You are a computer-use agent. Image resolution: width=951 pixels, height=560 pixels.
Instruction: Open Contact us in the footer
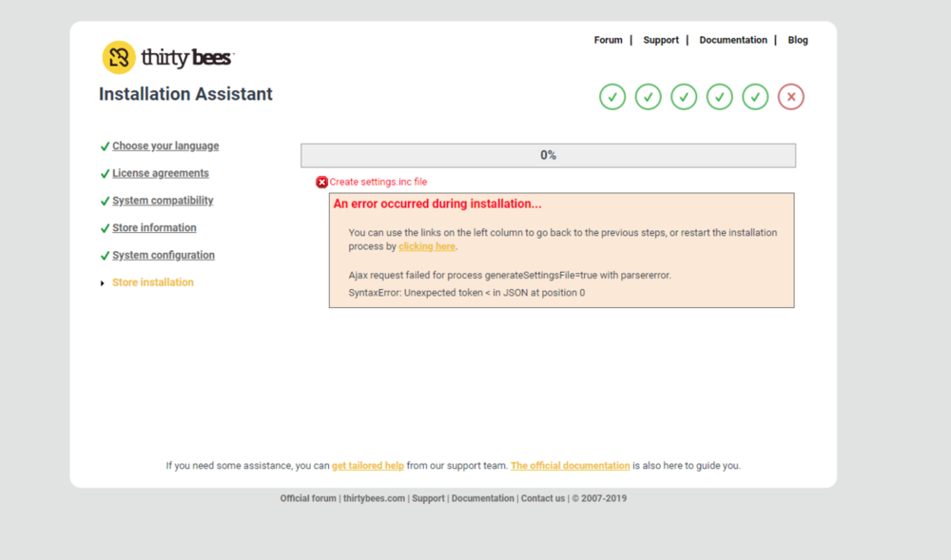pos(542,498)
